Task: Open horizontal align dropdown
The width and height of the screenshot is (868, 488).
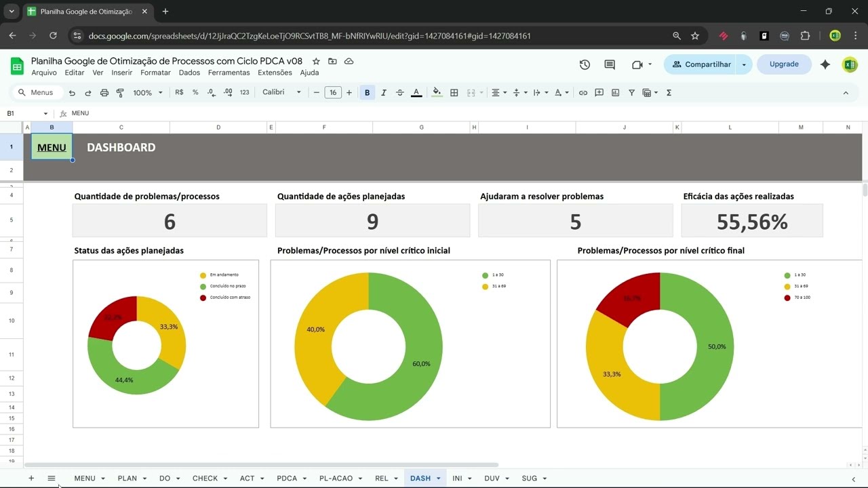Action: (x=499, y=93)
